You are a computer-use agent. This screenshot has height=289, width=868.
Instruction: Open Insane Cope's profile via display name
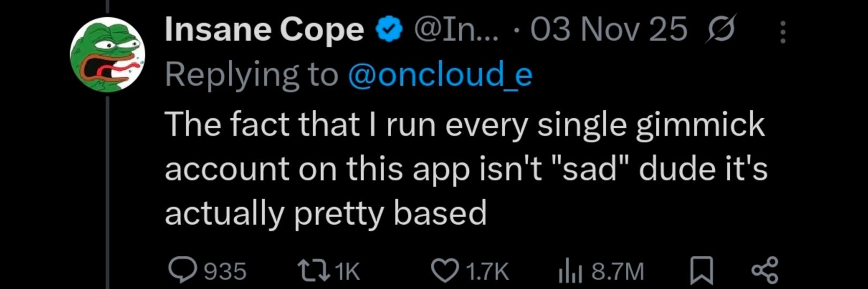[x=264, y=29]
